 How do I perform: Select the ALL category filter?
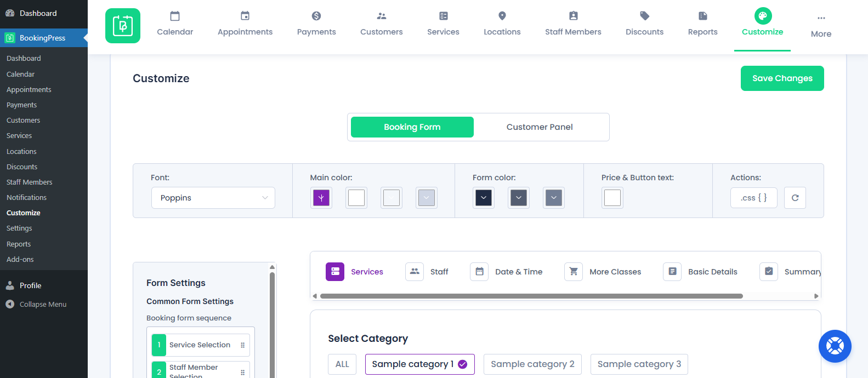tap(342, 364)
